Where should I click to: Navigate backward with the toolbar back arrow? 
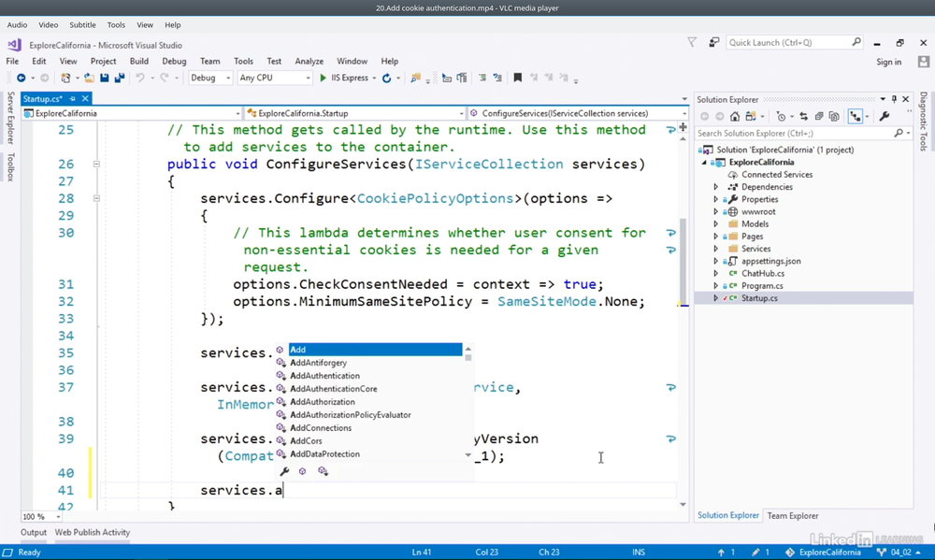21,79
